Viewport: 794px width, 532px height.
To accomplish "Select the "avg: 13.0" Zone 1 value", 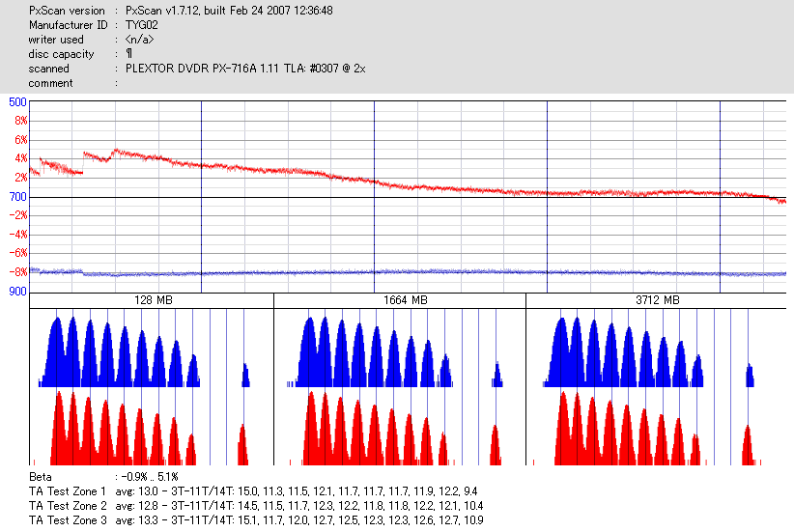I will (x=137, y=491).
